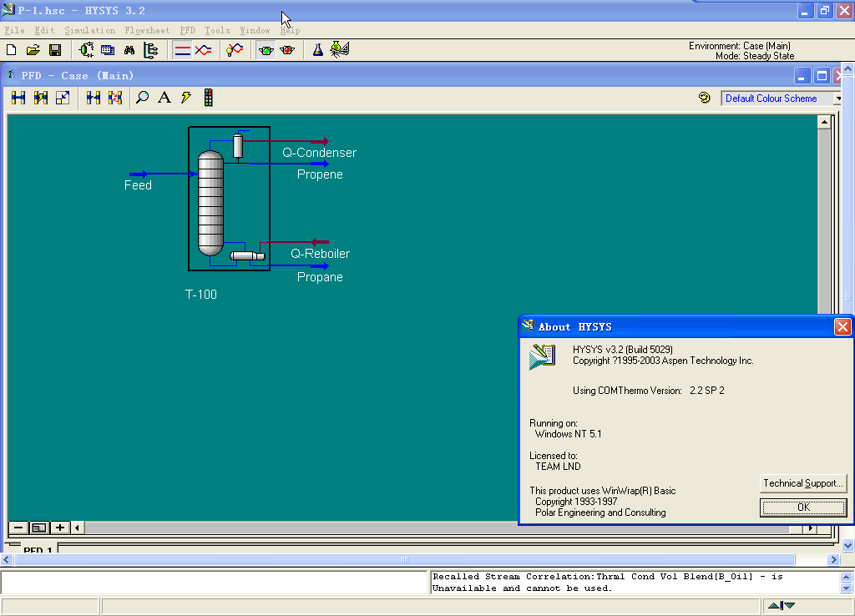Open the Window menu
Viewport: 855px width, 616px height.
coord(255,31)
